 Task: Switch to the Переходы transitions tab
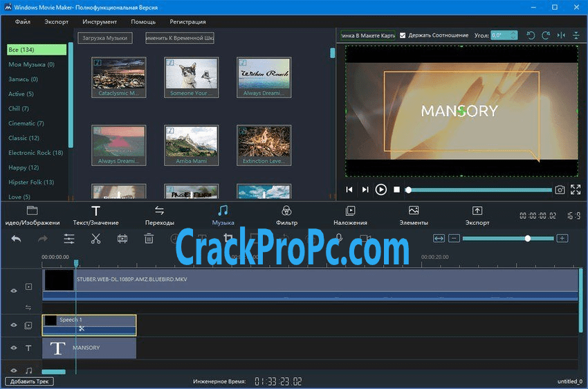[x=159, y=215]
